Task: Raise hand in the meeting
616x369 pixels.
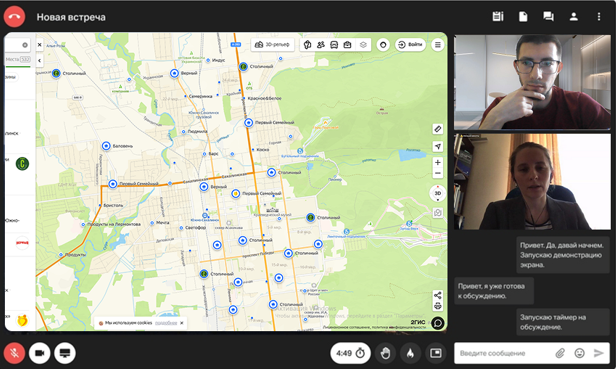Action: [x=385, y=353]
